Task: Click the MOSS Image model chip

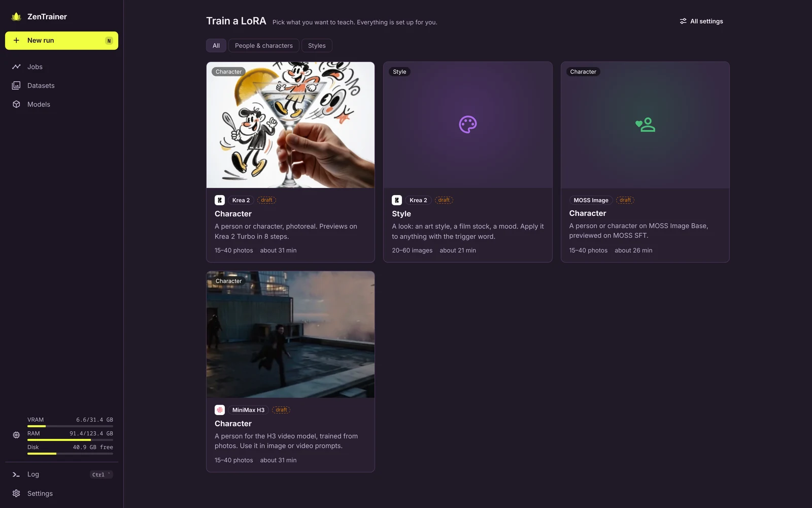Action: point(591,200)
